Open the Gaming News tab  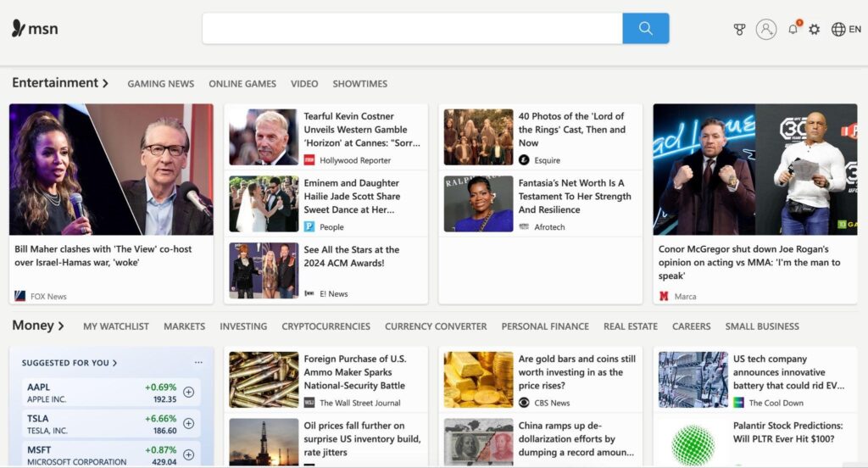(x=160, y=84)
